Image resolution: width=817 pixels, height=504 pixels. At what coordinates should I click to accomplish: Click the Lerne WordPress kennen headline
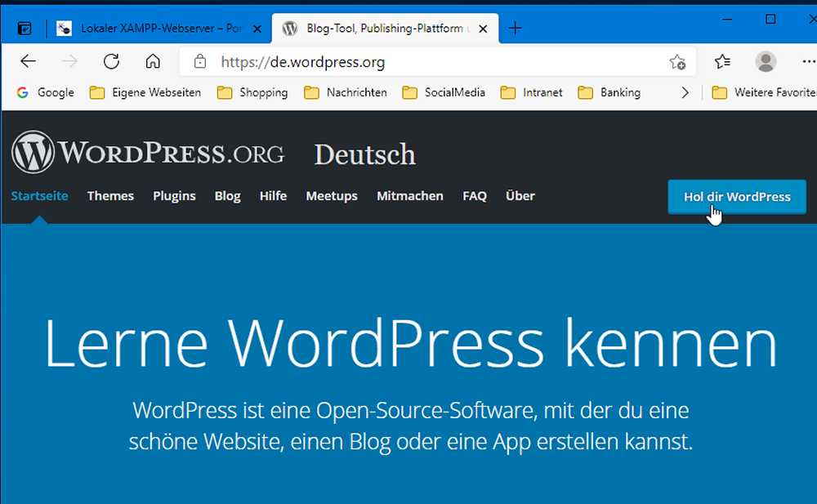click(411, 343)
